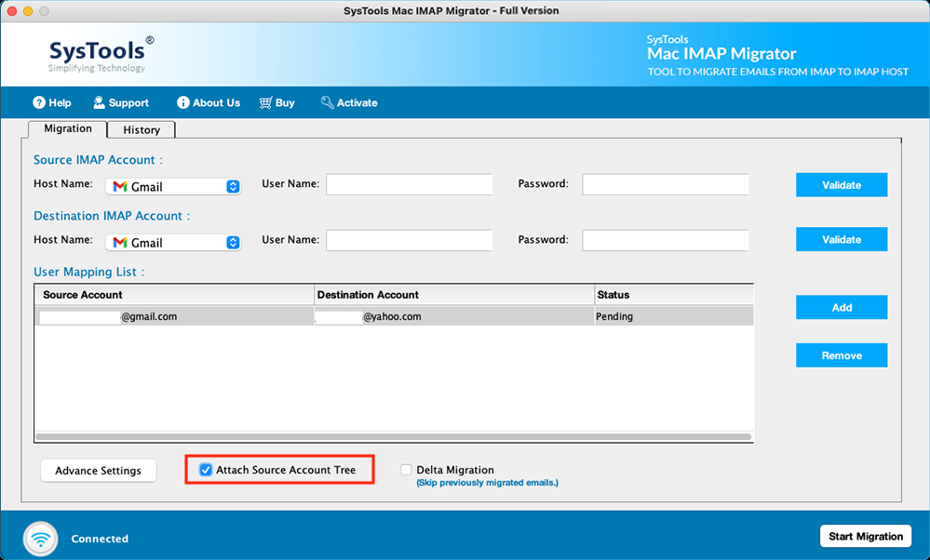Click the Buy shopping cart icon
The width and height of the screenshot is (930, 560).
coord(265,102)
